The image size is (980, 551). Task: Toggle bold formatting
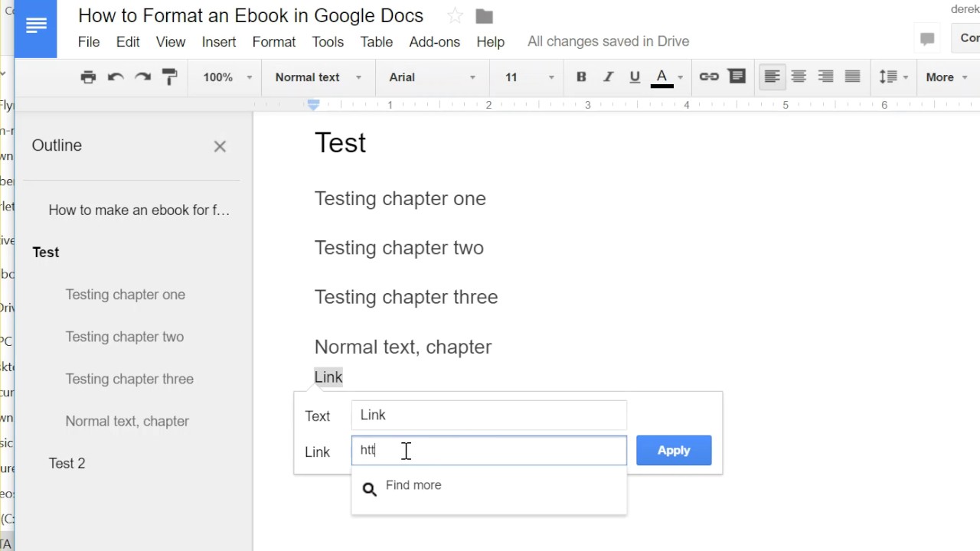[x=581, y=77]
